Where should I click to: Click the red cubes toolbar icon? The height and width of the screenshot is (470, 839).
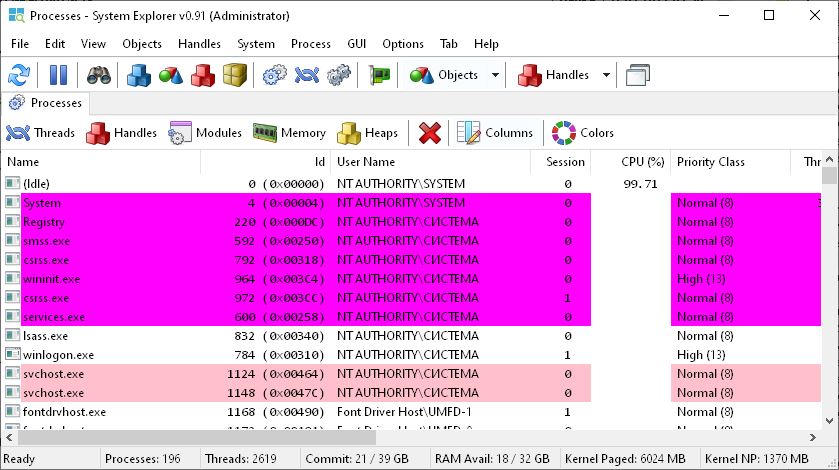click(x=203, y=75)
